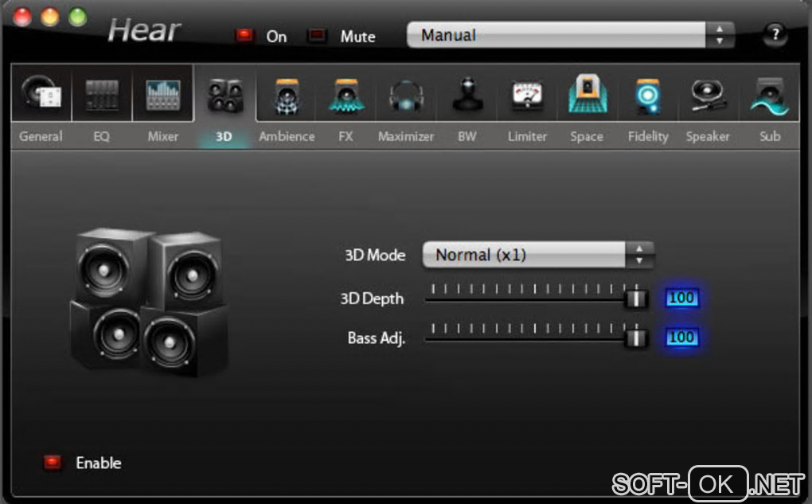Switch to the Fidelity tab label
The height and width of the screenshot is (504, 812).
tap(648, 136)
